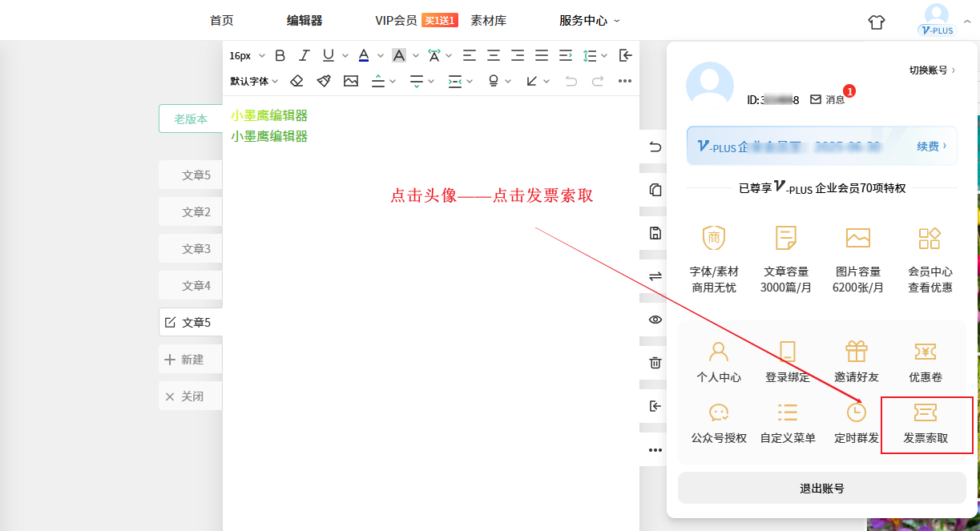The image size is (980, 531).
Task: Open the side margin spacing icon
Action: pos(454,81)
